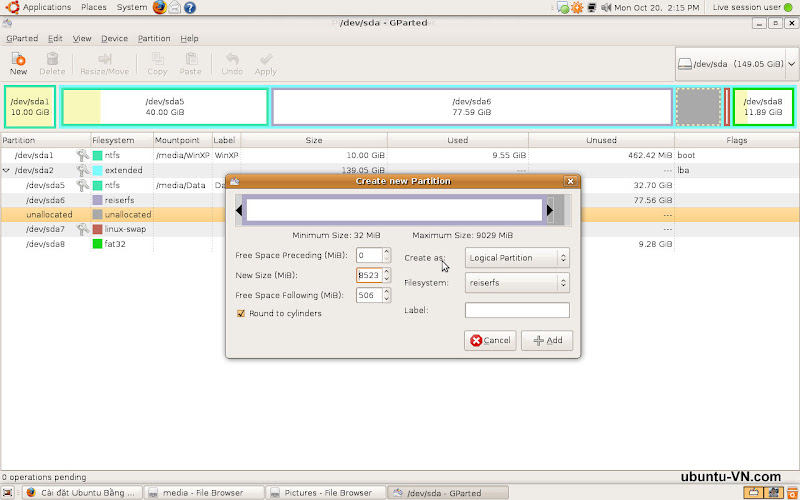Switch to the Pictures - File Browser taskbar button
Image resolution: width=800 pixels, height=500 pixels.
click(326, 493)
